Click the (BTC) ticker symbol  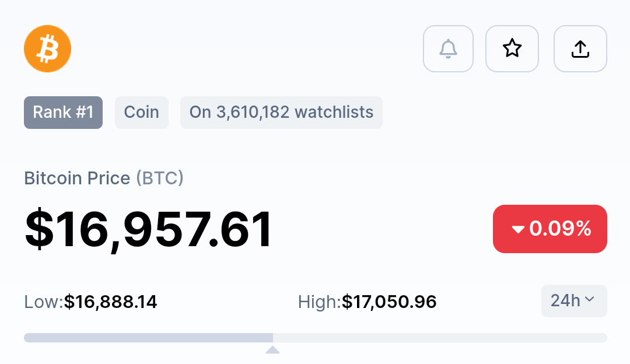click(x=159, y=178)
